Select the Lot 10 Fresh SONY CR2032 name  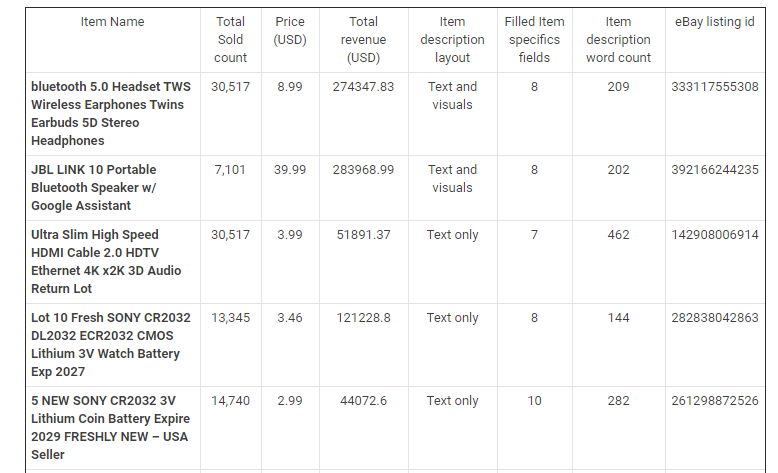(111, 344)
